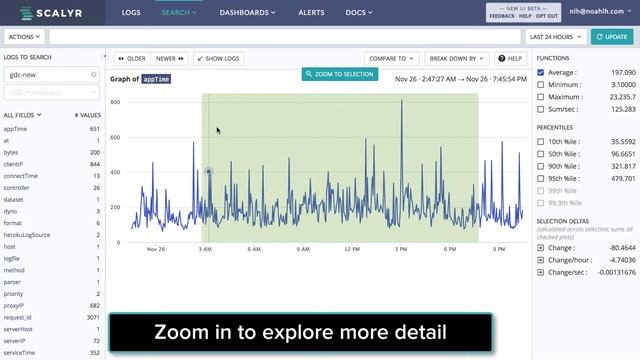Select the proxyIP field

coord(13,306)
